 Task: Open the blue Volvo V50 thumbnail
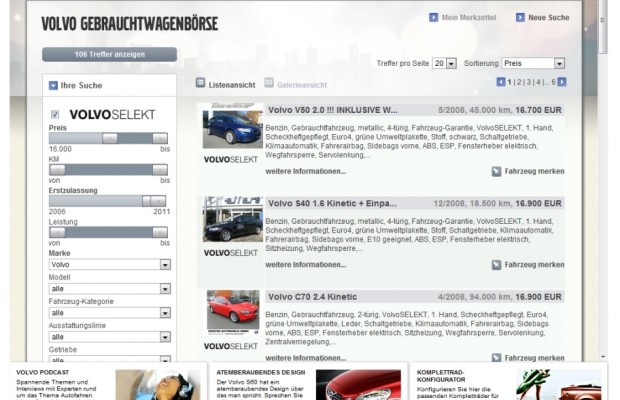pos(232,126)
